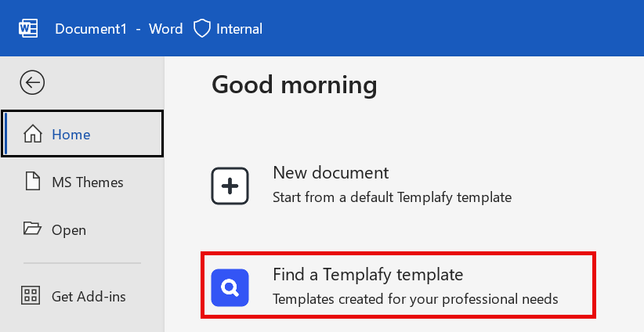Click the back arrow circle icon

(x=32, y=82)
